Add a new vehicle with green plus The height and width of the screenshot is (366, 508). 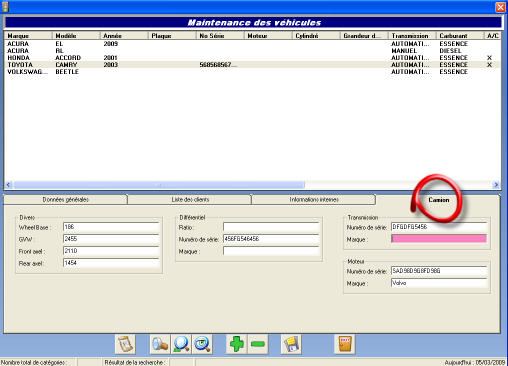tap(237, 344)
